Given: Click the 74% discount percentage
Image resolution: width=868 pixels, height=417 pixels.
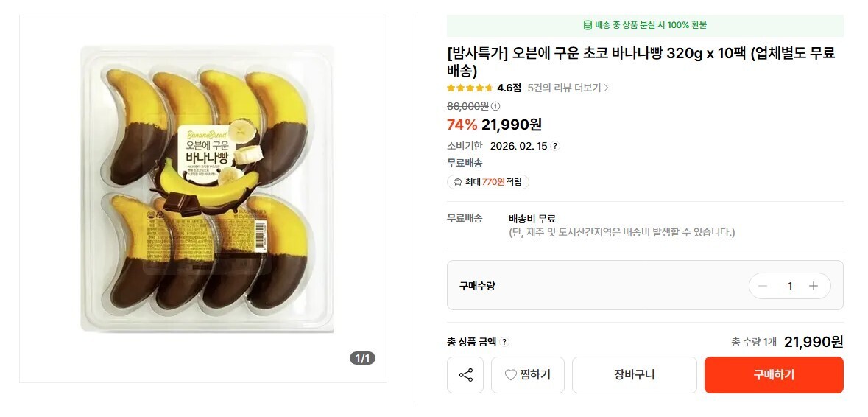Looking at the screenshot, I should pos(462,125).
